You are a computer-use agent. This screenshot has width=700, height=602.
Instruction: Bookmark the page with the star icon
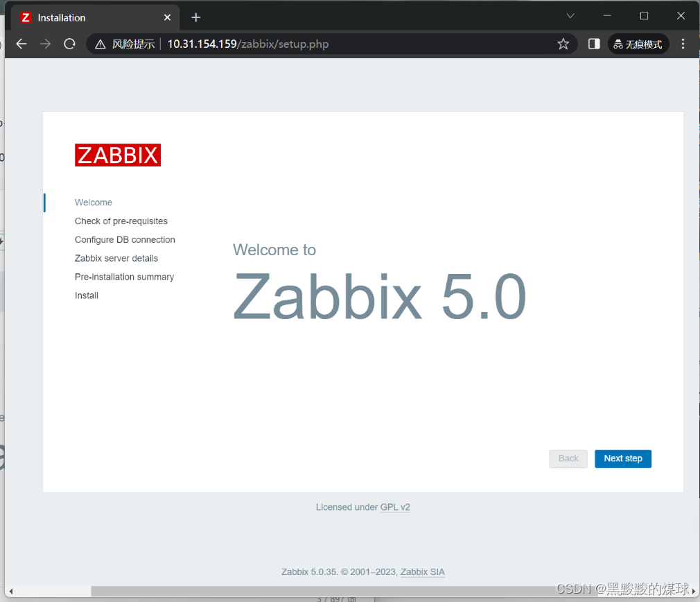[x=563, y=44]
